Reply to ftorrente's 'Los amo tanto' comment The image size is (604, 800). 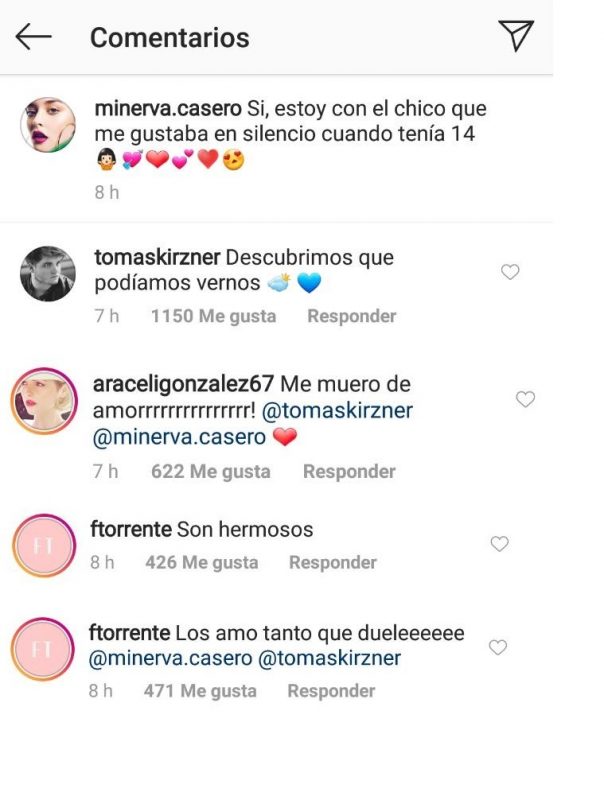point(332,691)
